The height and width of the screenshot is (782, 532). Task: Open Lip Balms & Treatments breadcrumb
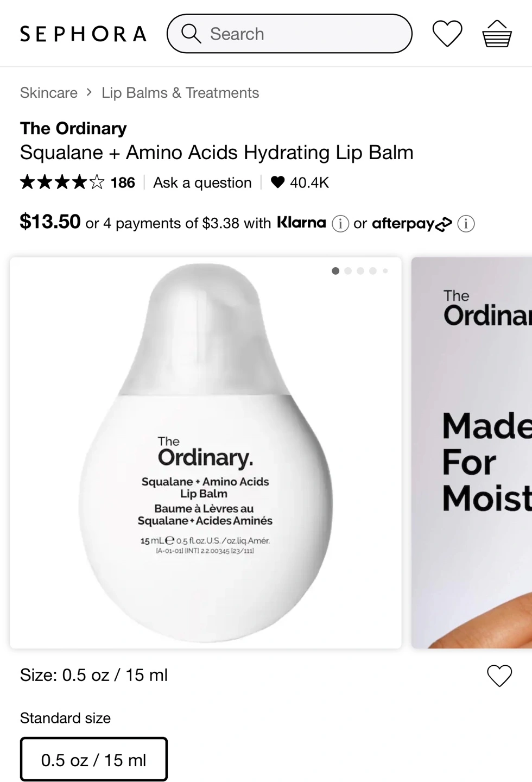click(x=180, y=93)
